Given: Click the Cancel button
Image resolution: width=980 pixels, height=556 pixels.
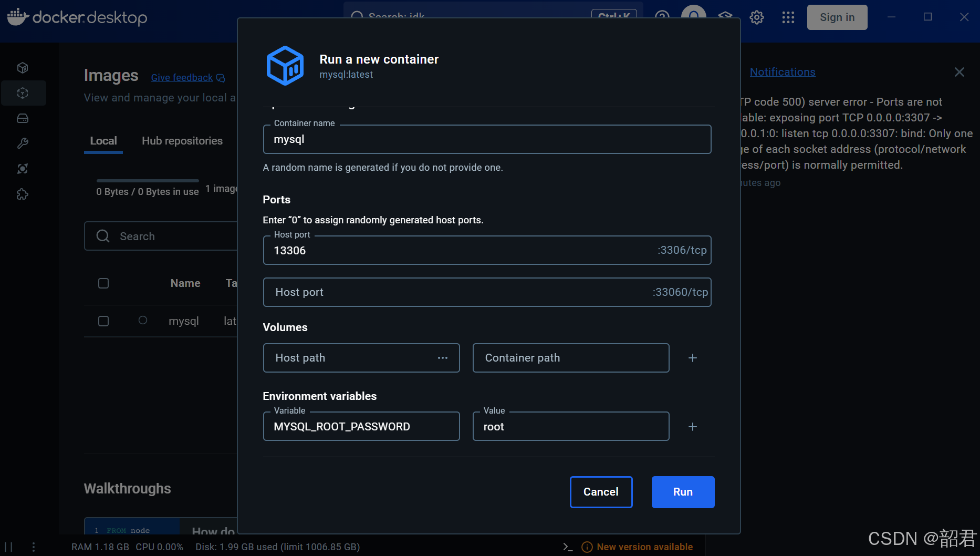Looking at the screenshot, I should coord(601,492).
